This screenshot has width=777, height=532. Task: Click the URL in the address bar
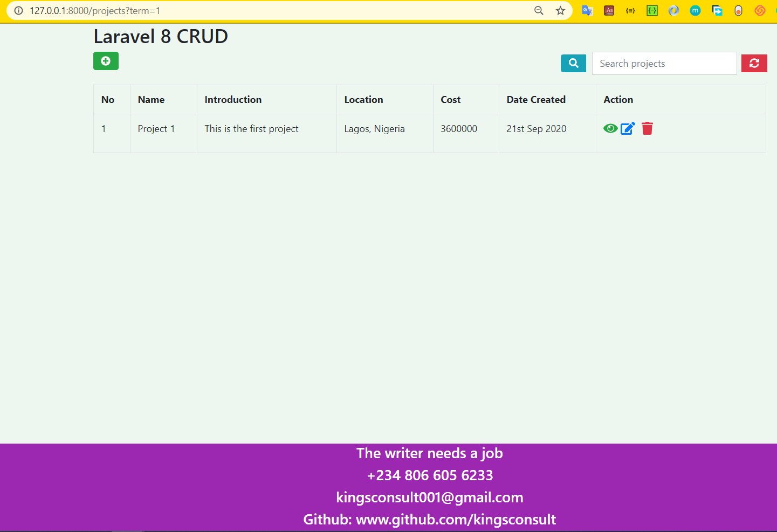click(x=95, y=11)
